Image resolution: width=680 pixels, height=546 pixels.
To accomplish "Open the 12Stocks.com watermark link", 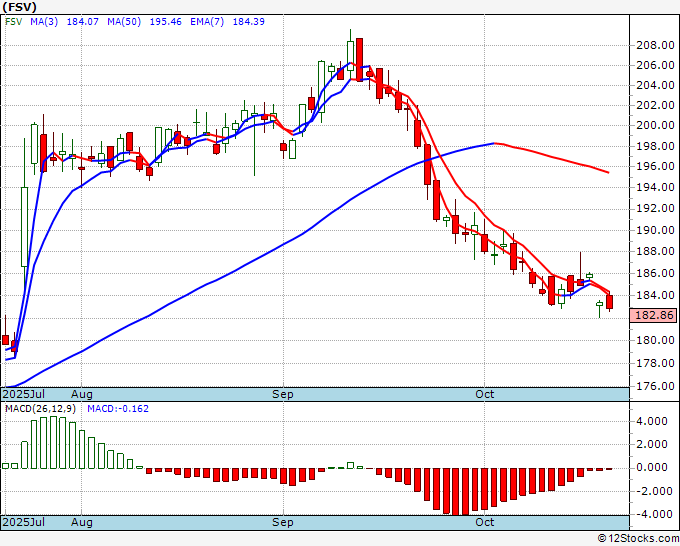I will tap(637, 538).
